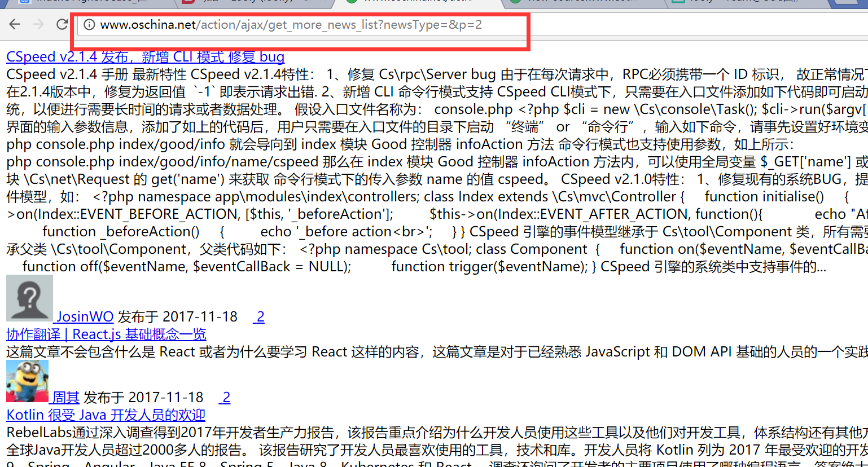Open the React.js 基础概念一览 article link

click(x=106, y=334)
